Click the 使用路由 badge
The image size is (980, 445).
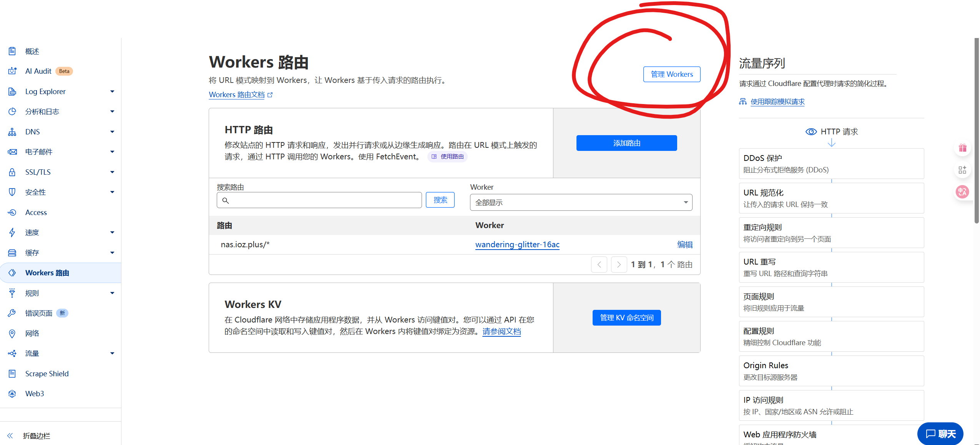(447, 157)
